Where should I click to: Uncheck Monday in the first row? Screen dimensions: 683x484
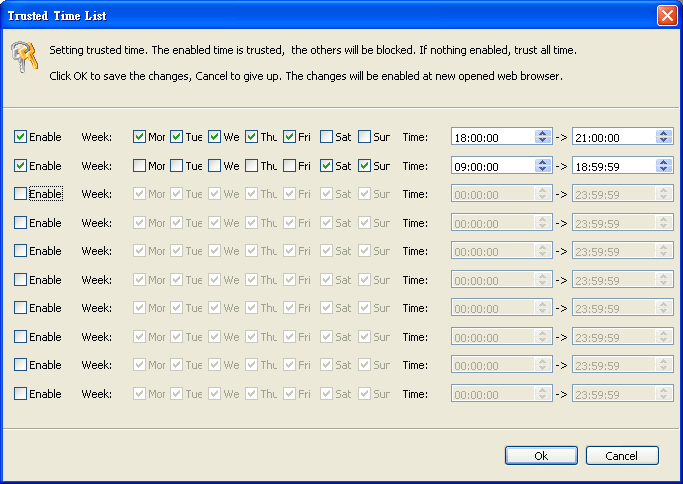point(140,137)
